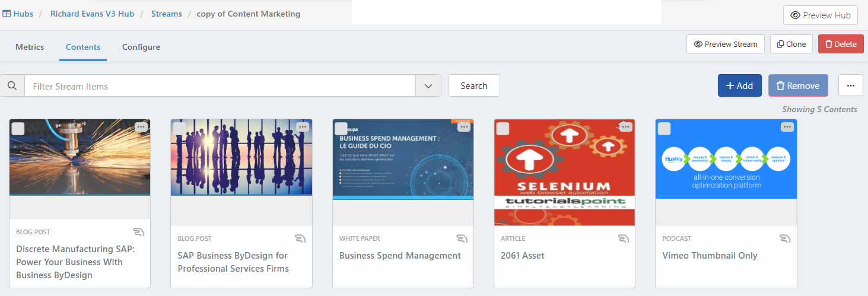Switch to the Configure tab

pos(141,47)
